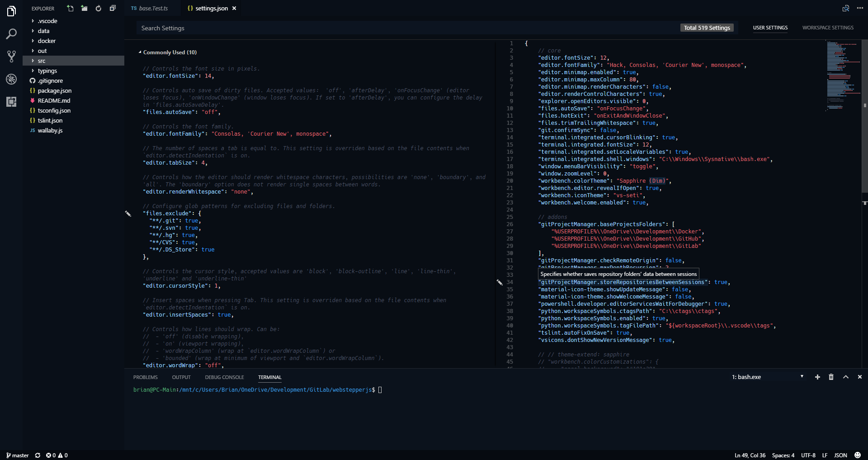Switch to the PROBLEMS panel tab

(146, 377)
